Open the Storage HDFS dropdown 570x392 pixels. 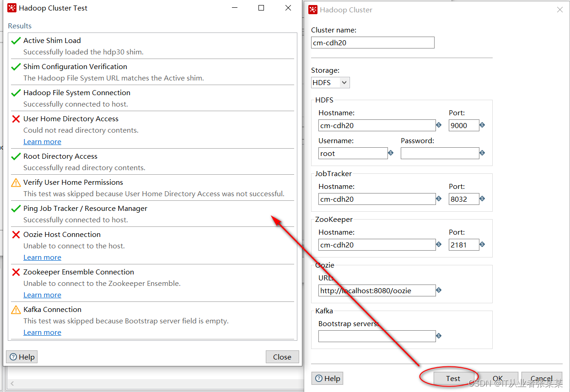(x=330, y=82)
